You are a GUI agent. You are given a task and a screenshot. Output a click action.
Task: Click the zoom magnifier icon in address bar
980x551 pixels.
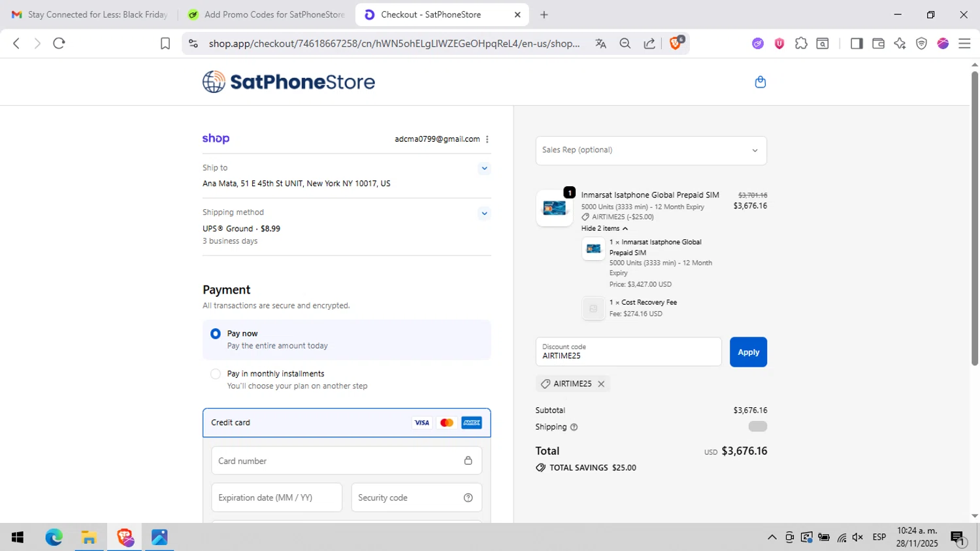pyautogui.click(x=625, y=43)
